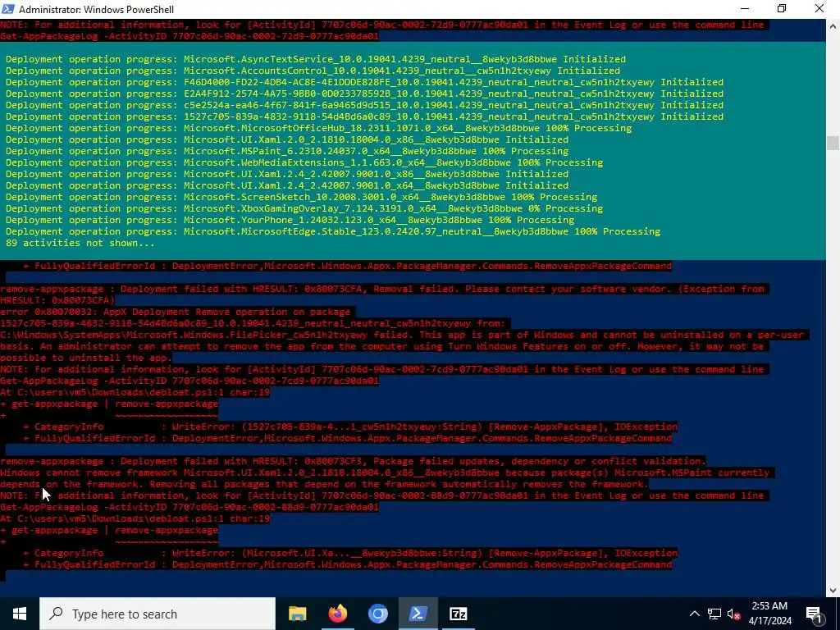Click the Microsoft.AsyncTextService Initialized line
The image size is (840, 630).
[x=316, y=59]
